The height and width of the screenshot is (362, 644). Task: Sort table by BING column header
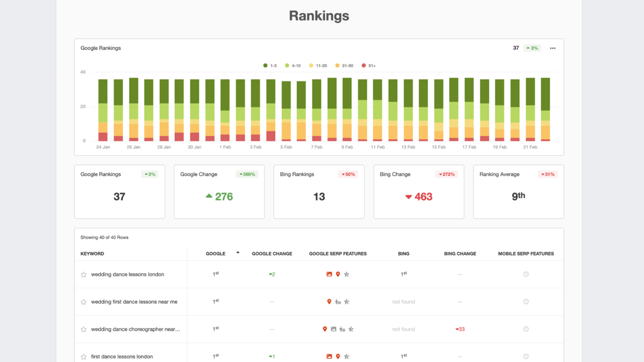(404, 254)
